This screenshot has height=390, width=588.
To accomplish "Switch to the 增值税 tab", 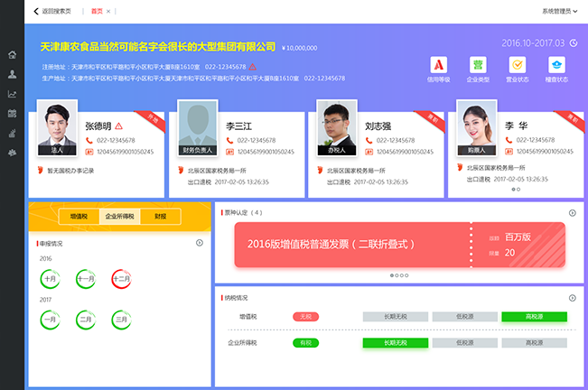I will tap(79, 217).
